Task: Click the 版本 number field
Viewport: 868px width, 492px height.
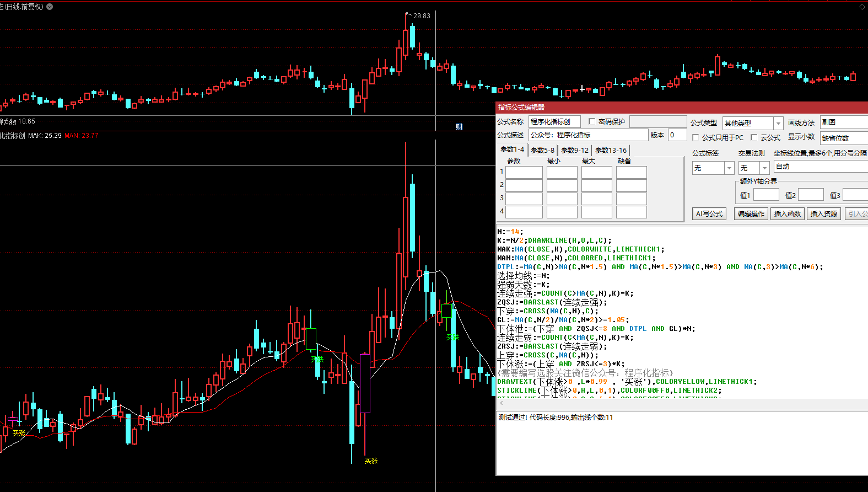Action: tap(677, 135)
